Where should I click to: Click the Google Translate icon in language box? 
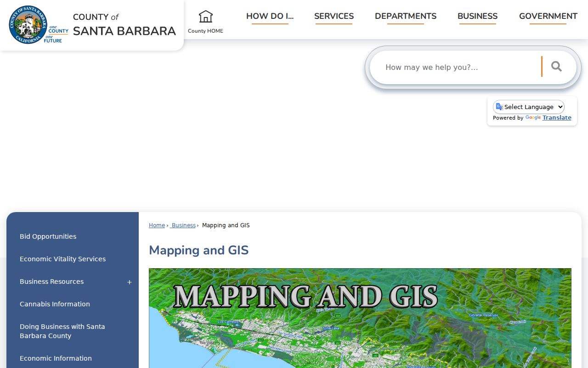coord(499,107)
